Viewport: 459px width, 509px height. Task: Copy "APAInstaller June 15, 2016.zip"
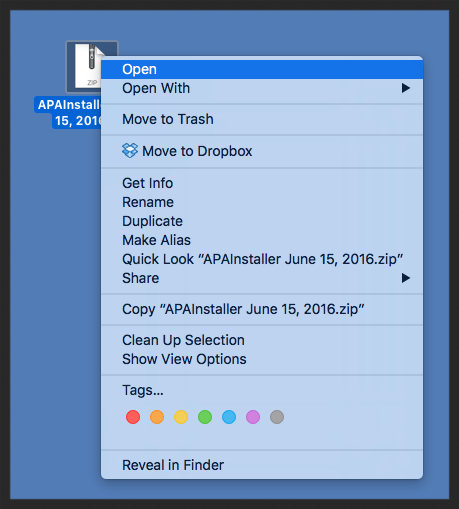point(262,309)
